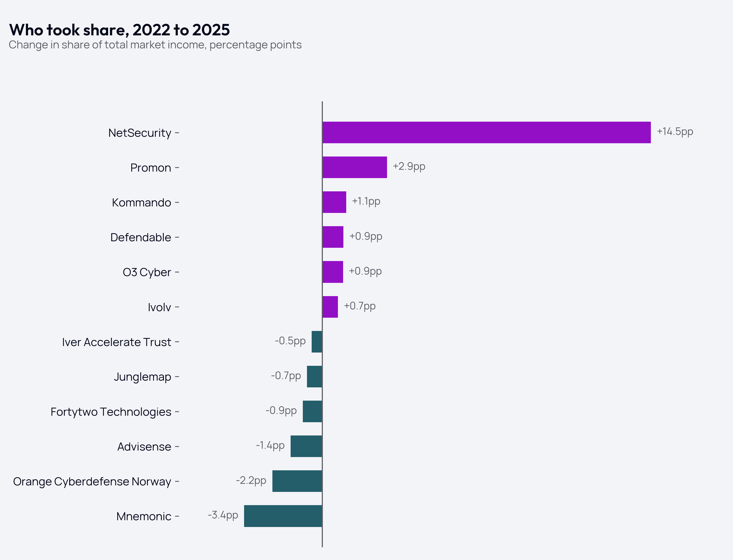Screen dimensions: 733x560
Task: Click the +14.5pp value next to NetSecurity's bar
Action: point(675,132)
